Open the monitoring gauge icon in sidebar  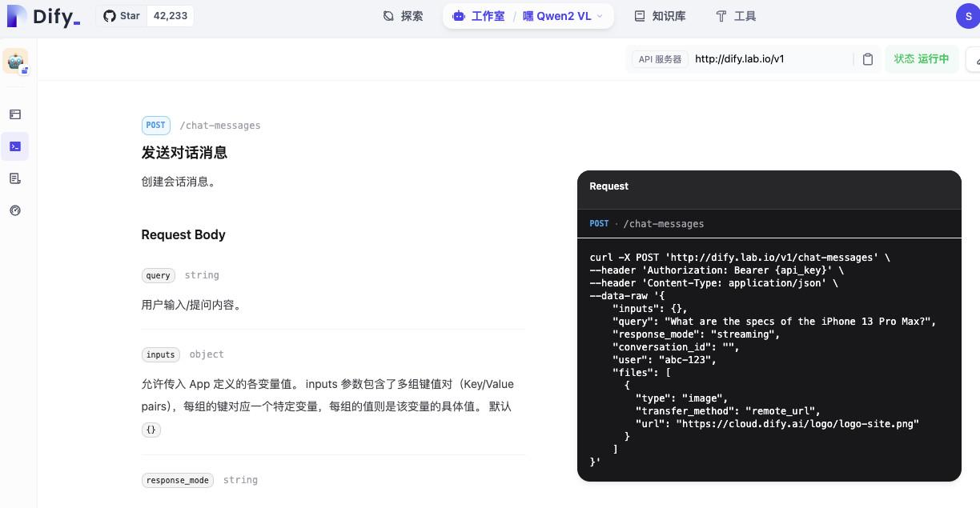15,210
